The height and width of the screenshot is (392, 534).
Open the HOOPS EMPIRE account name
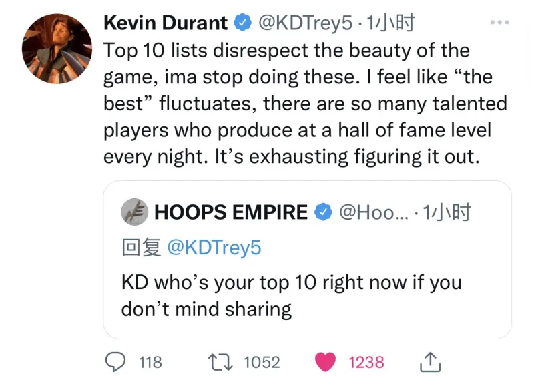(x=231, y=212)
